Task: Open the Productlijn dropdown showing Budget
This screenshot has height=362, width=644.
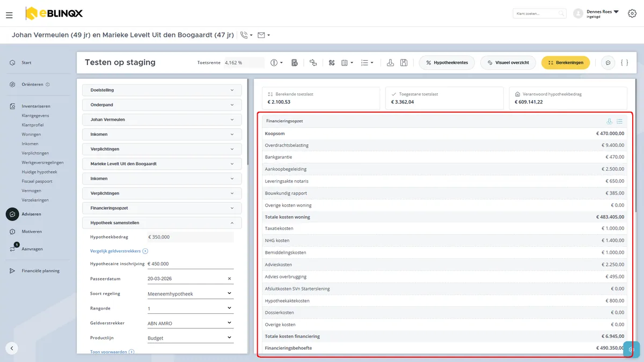Action: click(190, 338)
